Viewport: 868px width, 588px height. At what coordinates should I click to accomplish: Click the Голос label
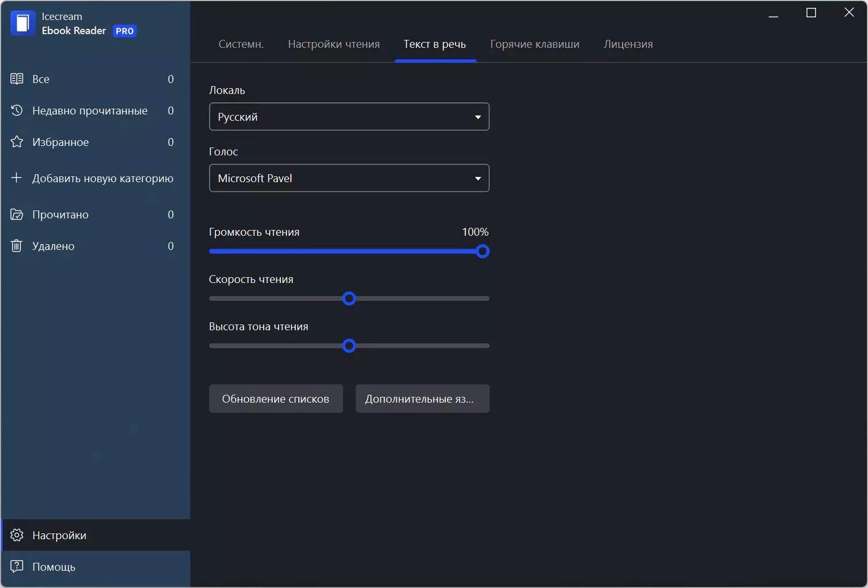223,152
